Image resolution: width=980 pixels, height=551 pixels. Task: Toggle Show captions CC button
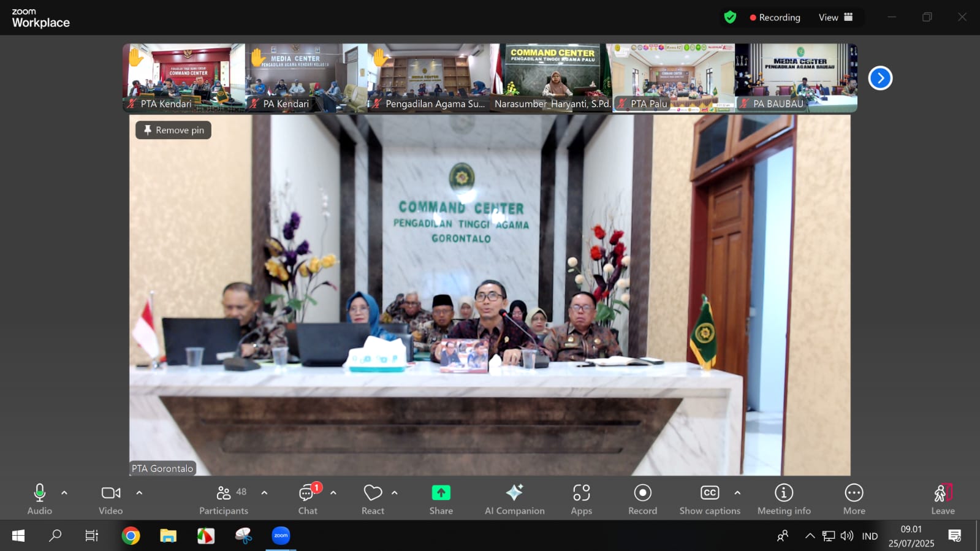coord(709,493)
